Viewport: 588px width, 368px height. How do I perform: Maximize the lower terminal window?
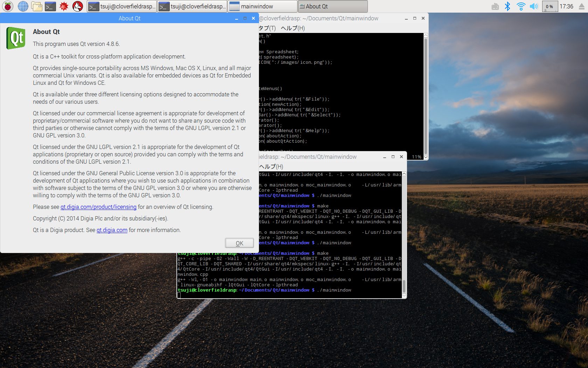click(x=393, y=157)
